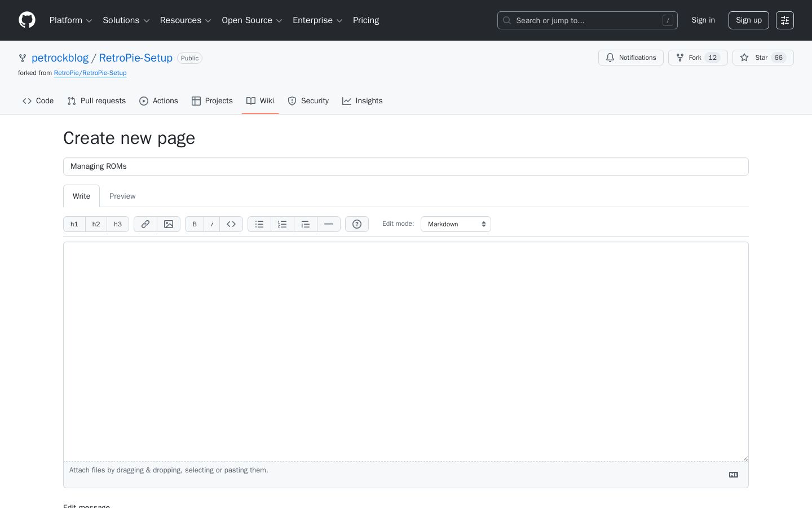This screenshot has height=508, width=812.
Task: Open the Security tab
Action: click(308, 101)
